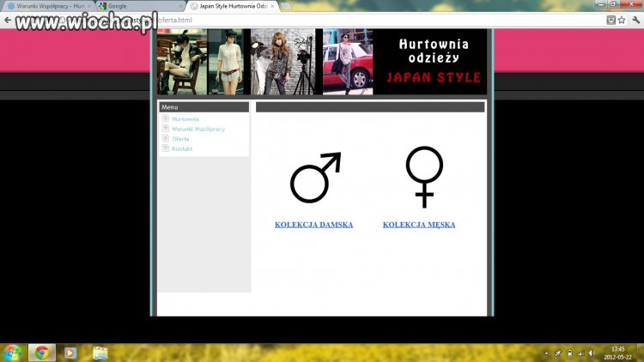Check the network signal tray icon
The height and width of the screenshot is (362, 644).
(x=580, y=353)
